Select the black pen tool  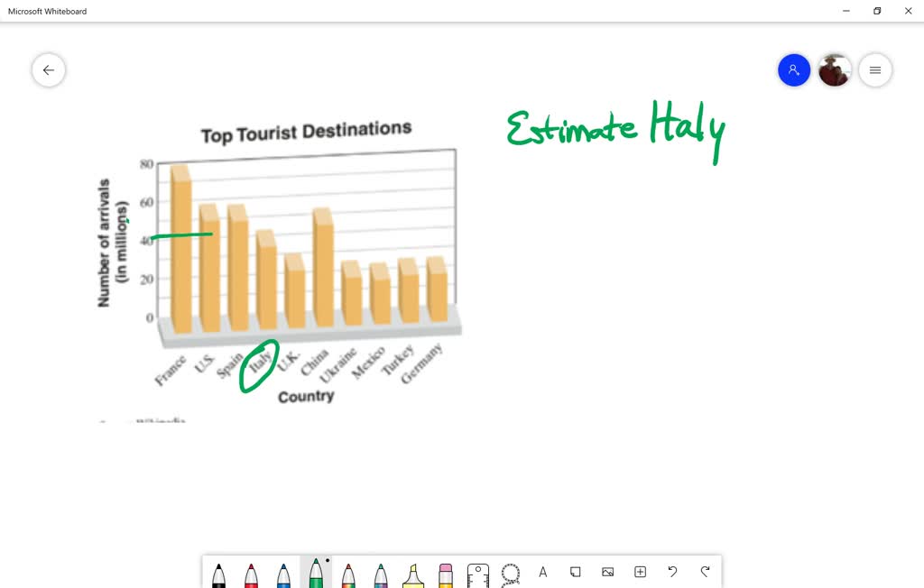219,574
